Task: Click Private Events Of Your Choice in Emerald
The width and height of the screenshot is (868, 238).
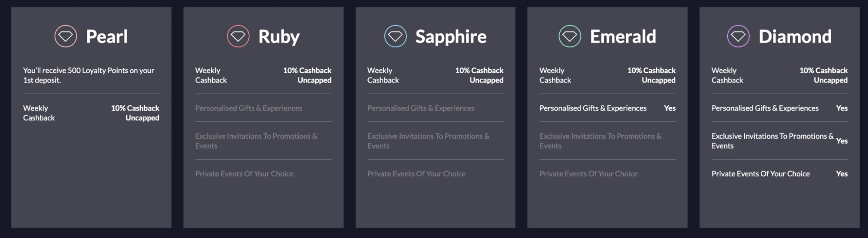Action: tap(588, 173)
